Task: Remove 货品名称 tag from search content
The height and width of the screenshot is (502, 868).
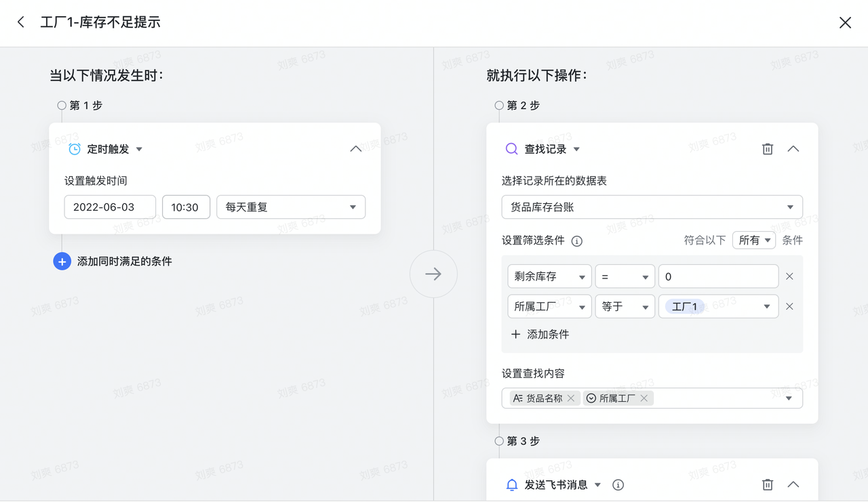Action: coord(571,398)
